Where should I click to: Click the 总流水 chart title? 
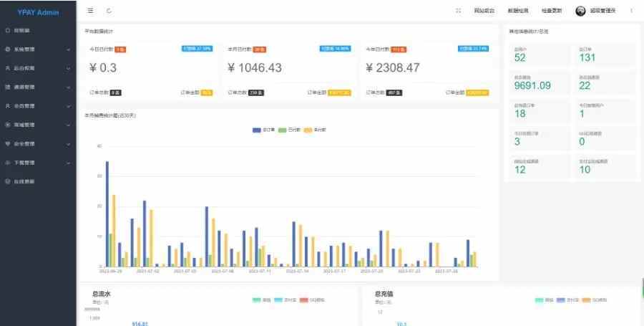coord(101,294)
